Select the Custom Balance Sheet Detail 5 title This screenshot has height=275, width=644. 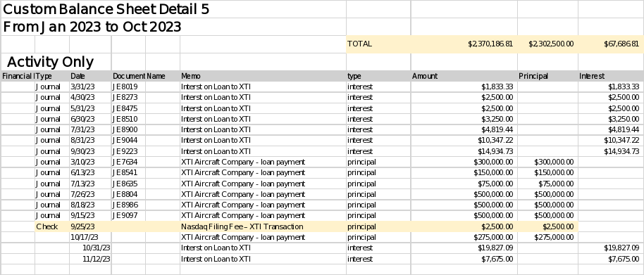[x=106, y=9]
